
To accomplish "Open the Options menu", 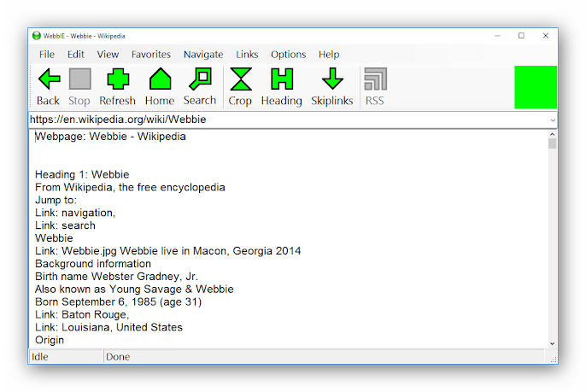I will pos(288,55).
